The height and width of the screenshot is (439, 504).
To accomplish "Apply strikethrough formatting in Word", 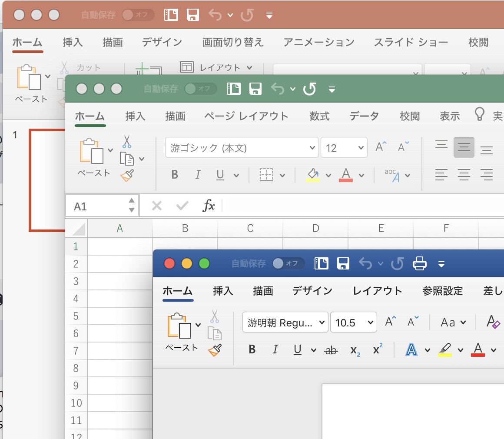I will 331,350.
